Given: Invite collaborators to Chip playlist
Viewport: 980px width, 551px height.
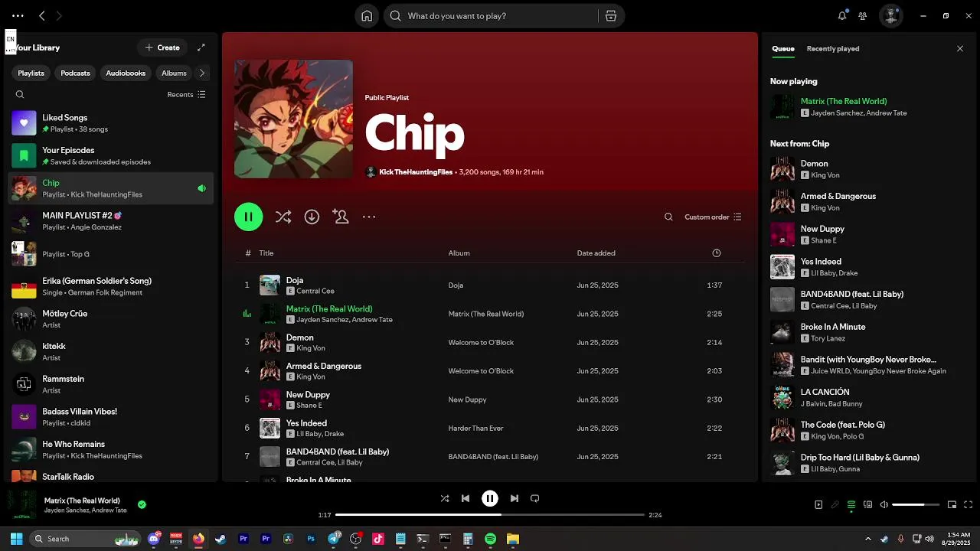Looking at the screenshot, I should point(341,217).
